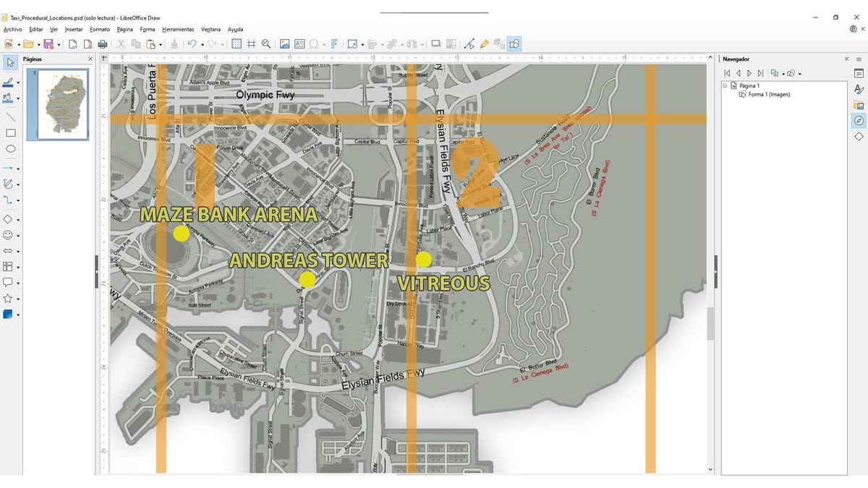Select the Ellipse tool

(10, 148)
